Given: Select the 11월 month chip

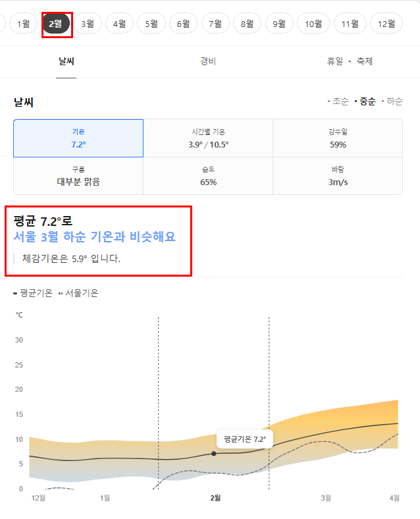Looking at the screenshot, I should point(350,24).
